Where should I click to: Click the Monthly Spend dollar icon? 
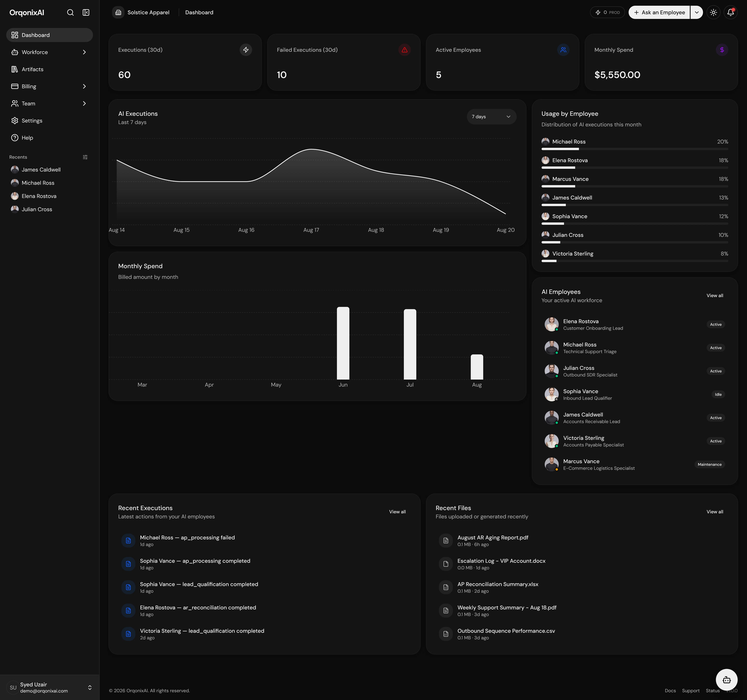[722, 50]
